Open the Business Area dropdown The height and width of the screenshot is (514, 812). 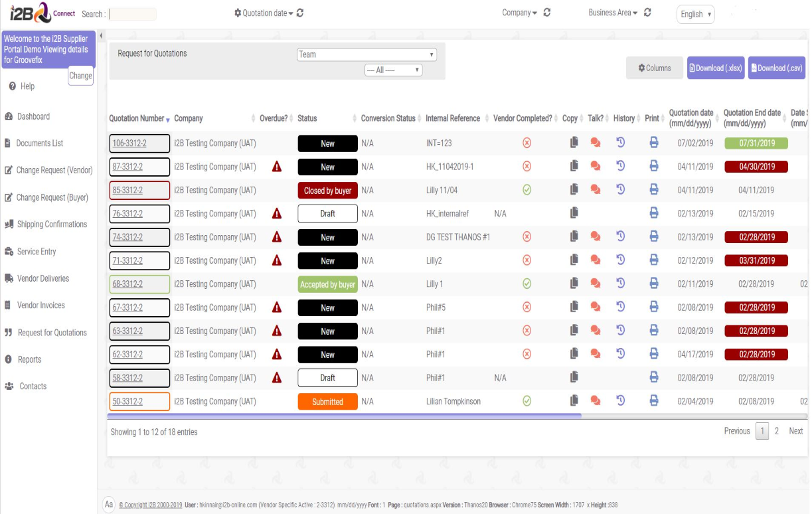612,13
